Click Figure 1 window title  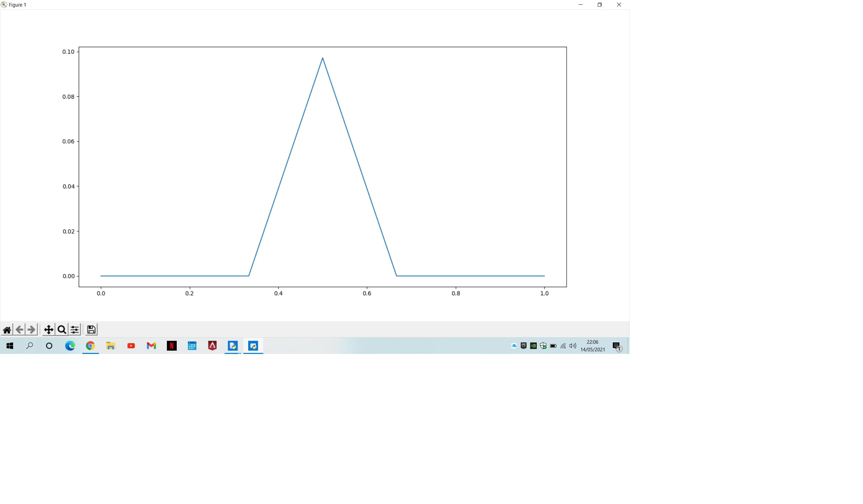(17, 5)
